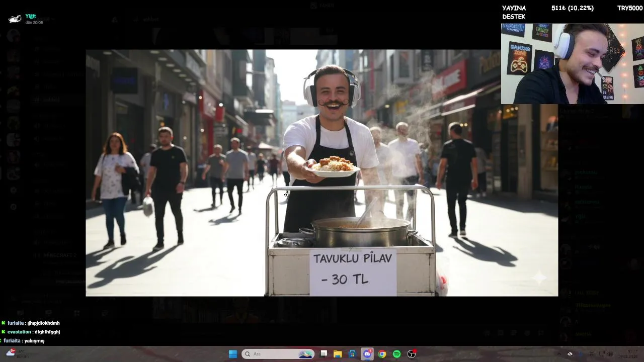This screenshot has width=644, height=362.
Task: Click the streamer webcam overlay
Action: 572,63
